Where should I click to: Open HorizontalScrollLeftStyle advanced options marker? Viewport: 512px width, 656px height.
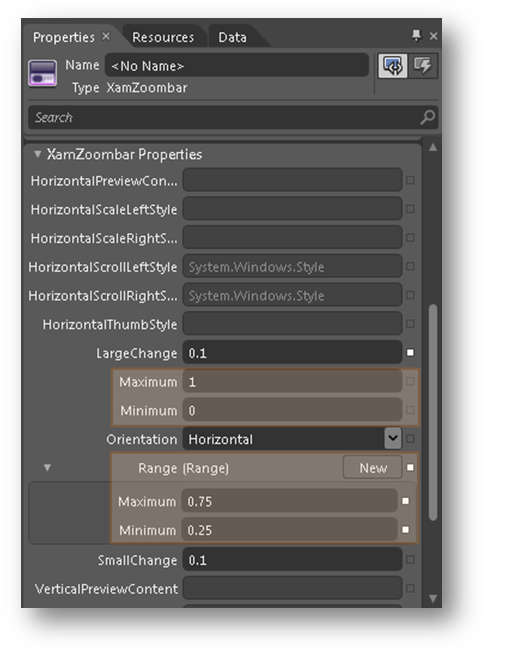click(x=410, y=266)
